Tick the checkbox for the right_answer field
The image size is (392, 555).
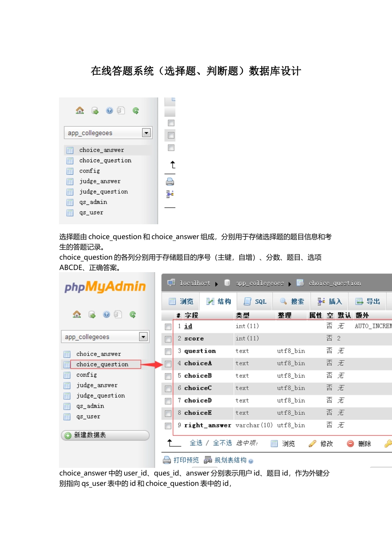pos(168,426)
